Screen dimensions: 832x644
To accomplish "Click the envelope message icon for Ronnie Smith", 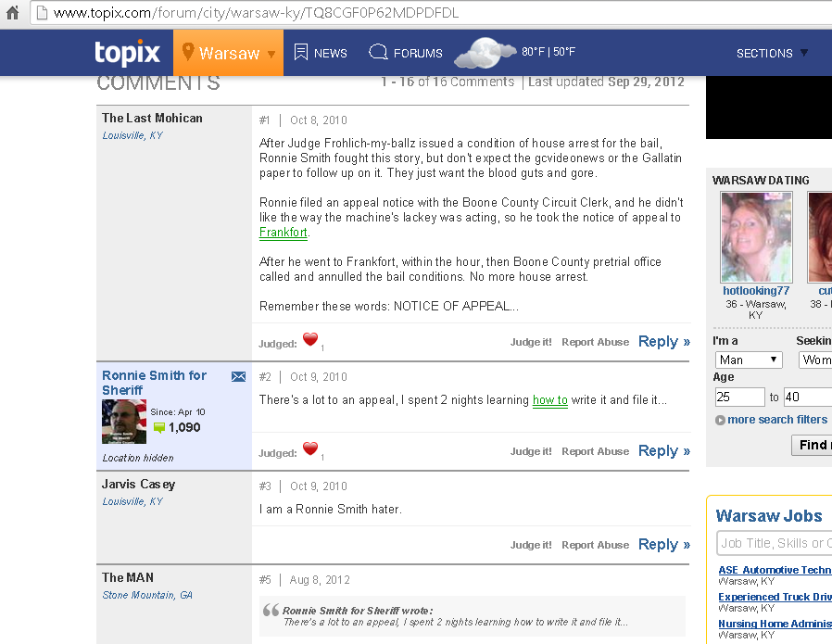I will [x=239, y=376].
